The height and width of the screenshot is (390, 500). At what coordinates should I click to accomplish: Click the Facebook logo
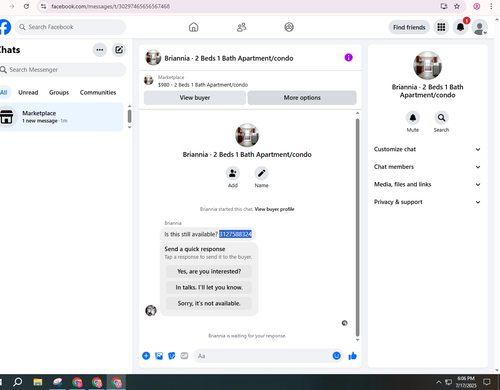coord(5,27)
